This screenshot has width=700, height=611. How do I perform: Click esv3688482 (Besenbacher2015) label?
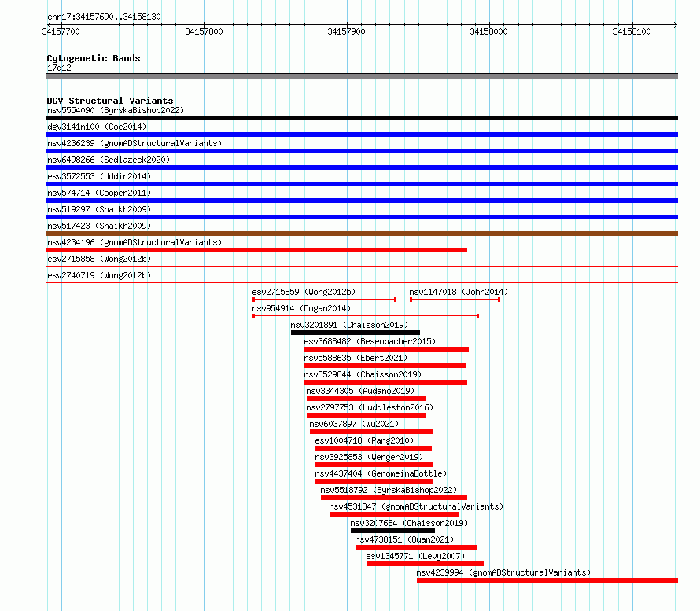pyautogui.click(x=370, y=341)
